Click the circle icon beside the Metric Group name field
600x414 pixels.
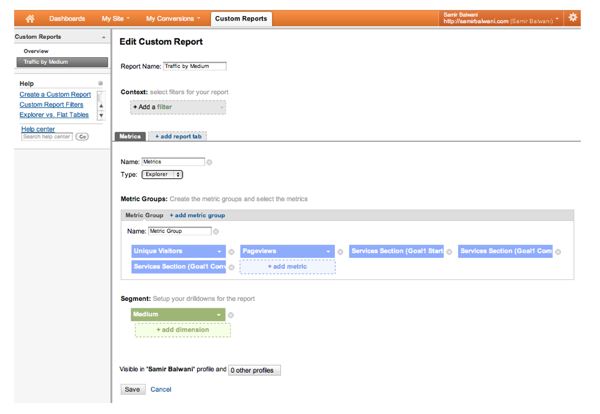(x=216, y=231)
